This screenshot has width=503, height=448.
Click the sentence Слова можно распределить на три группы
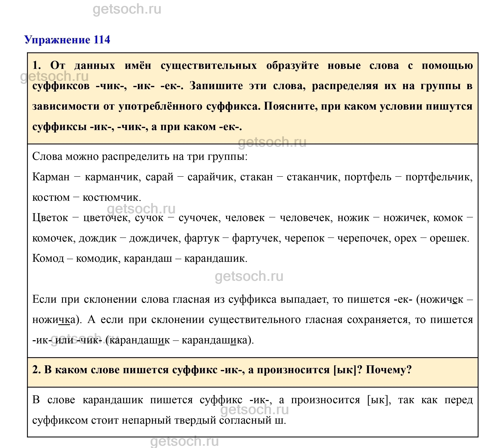[140, 157]
